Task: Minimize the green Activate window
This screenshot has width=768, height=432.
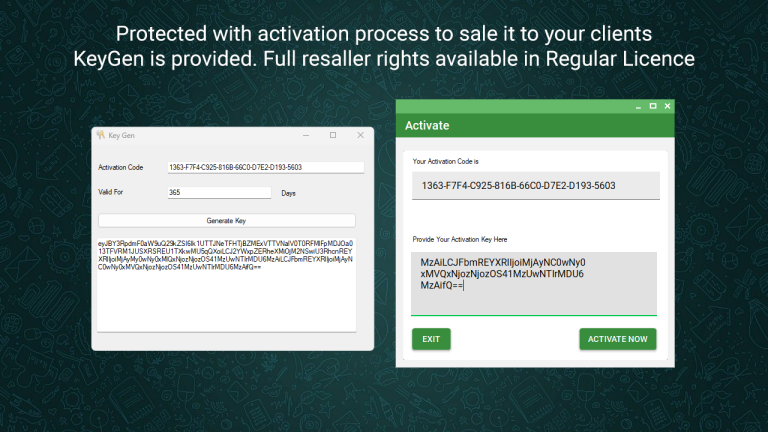Action: tap(637, 106)
